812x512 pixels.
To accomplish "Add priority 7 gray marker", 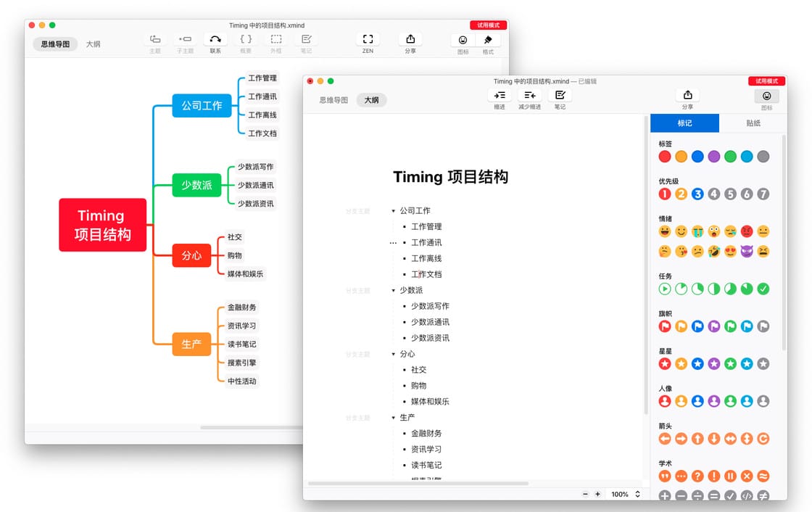I will coord(763,194).
